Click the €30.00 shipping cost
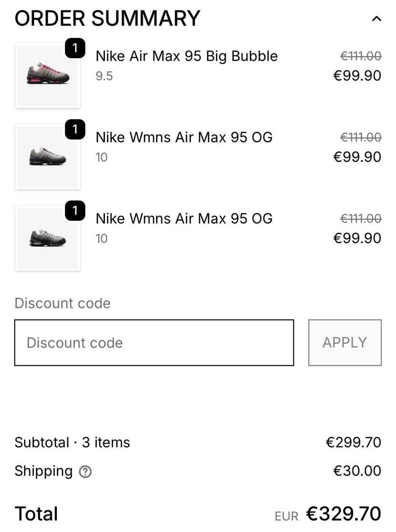This screenshot has height=532, width=396. (x=357, y=471)
